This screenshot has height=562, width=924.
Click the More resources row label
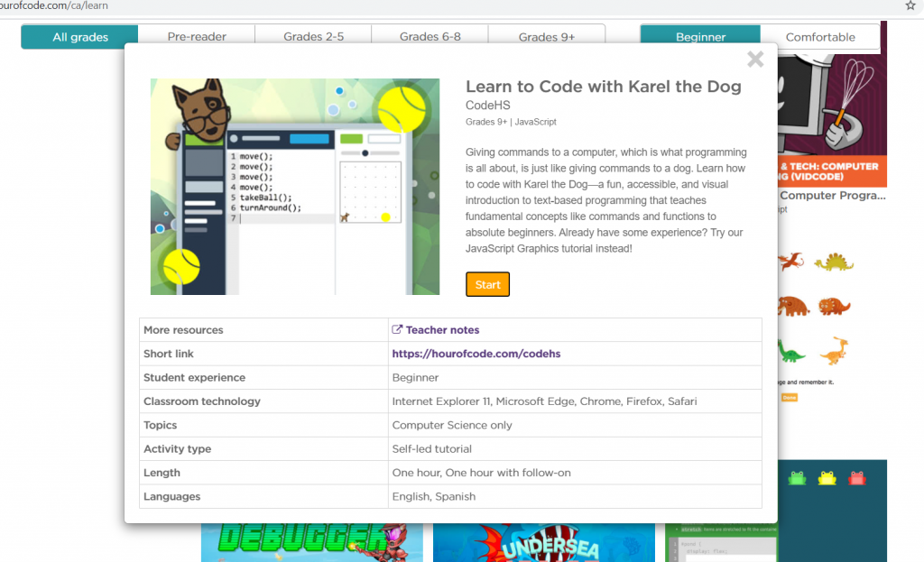tap(183, 330)
